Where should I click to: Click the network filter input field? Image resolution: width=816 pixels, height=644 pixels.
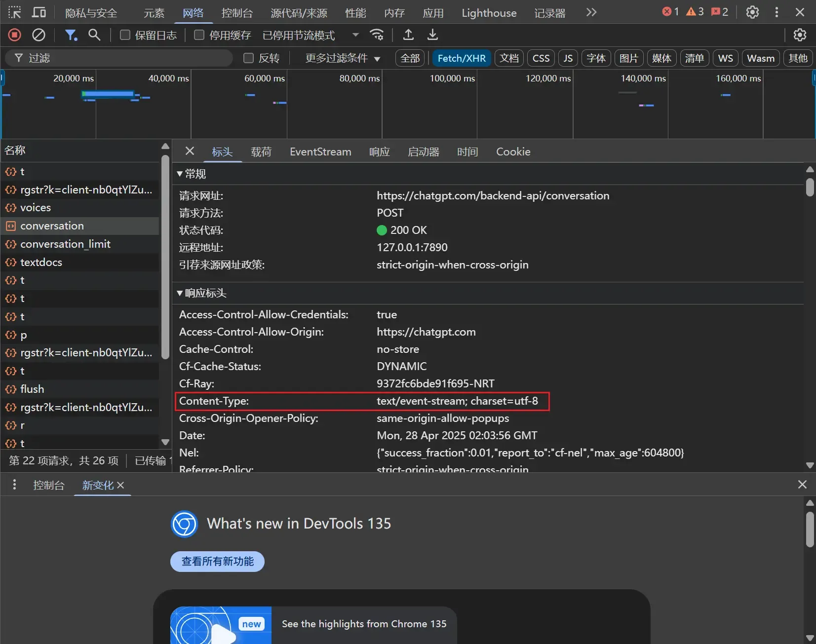point(118,58)
